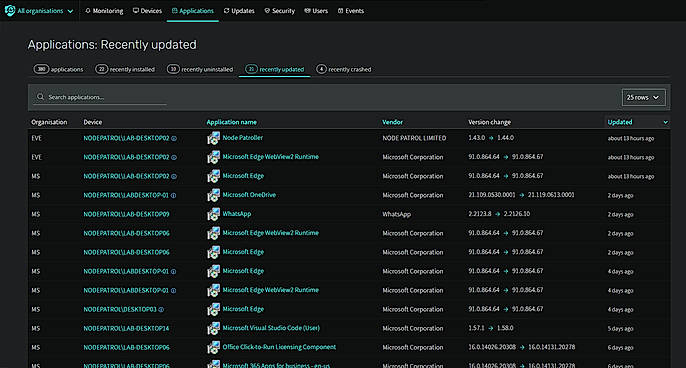Open Node Patroller application link

coord(243,138)
